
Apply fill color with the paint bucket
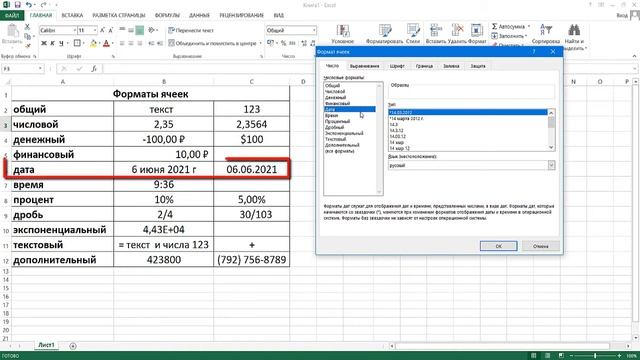(x=93, y=43)
